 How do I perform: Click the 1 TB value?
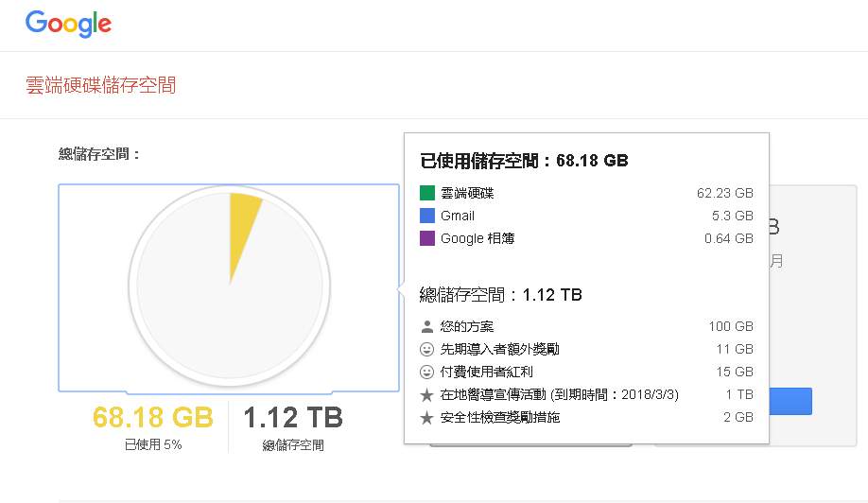point(739,394)
